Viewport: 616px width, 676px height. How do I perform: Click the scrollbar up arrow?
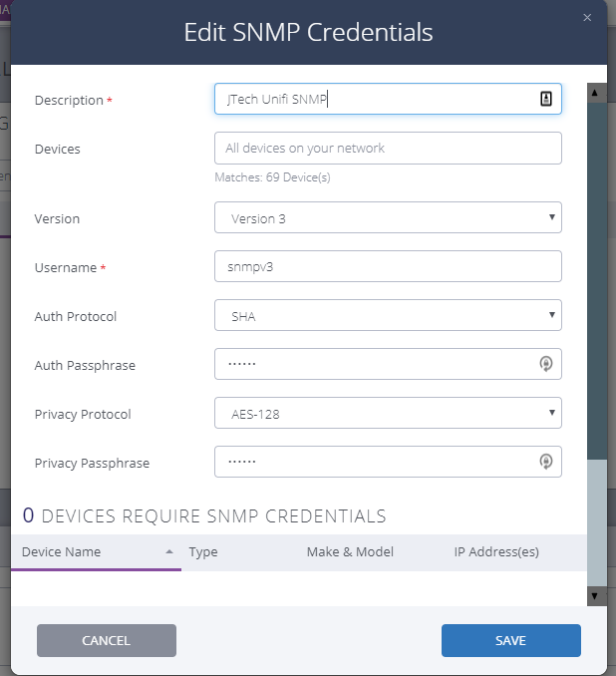595,93
